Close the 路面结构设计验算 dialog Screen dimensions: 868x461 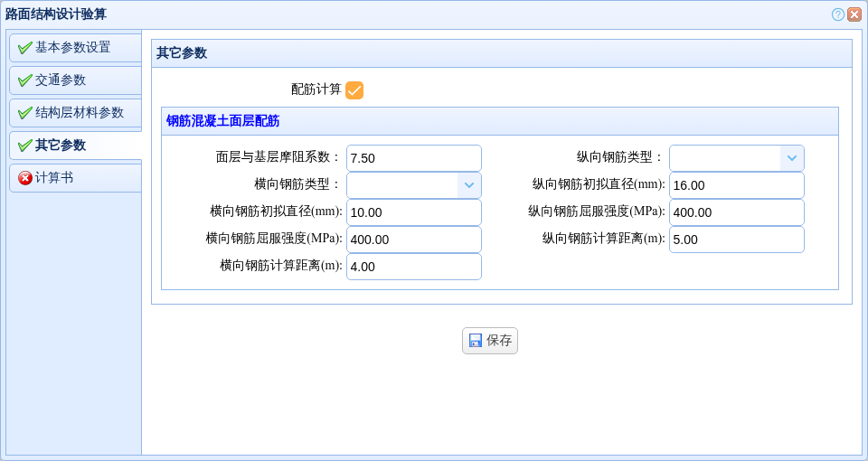854,14
